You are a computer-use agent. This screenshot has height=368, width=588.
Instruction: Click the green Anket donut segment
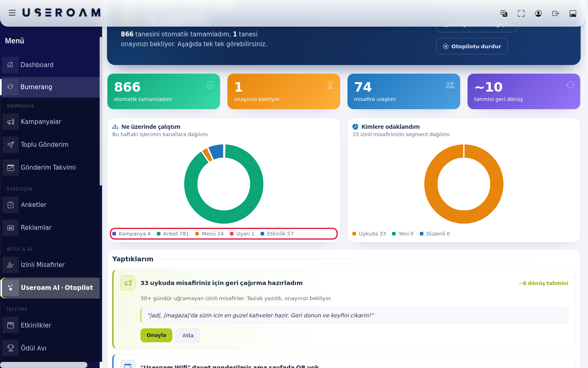point(224,217)
